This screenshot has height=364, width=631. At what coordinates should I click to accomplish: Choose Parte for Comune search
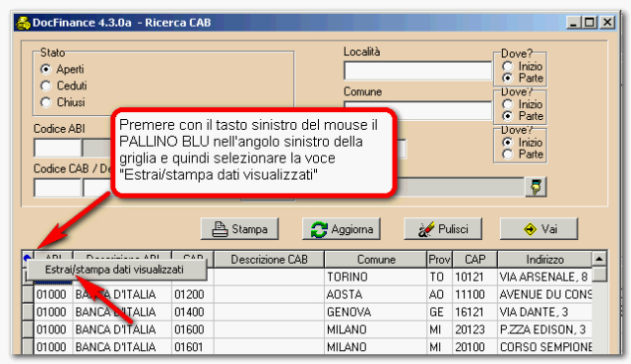tap(508, 116)
